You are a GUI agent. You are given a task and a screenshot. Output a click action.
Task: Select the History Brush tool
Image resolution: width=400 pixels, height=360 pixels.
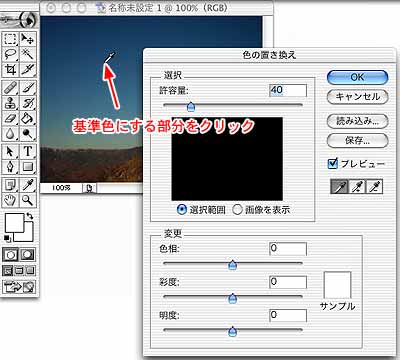tap(28, 103)
